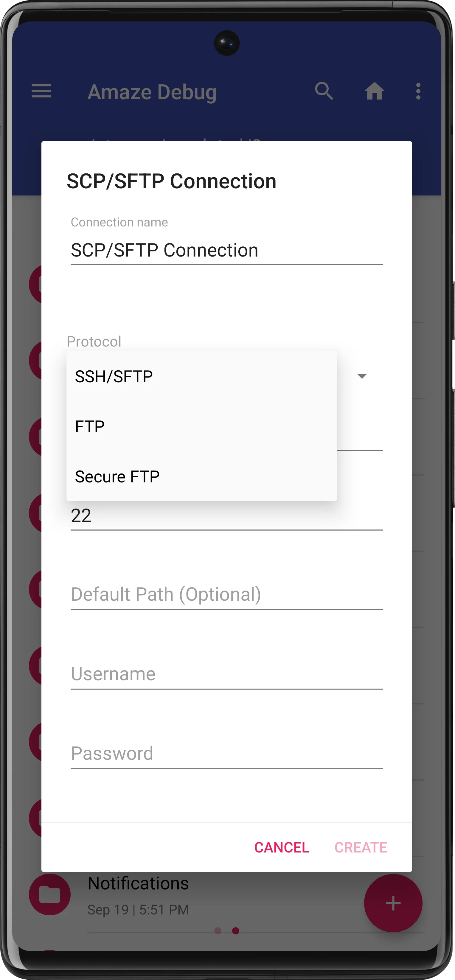The height and width of the screenshot is (980, 455).
Task: Tap the first page indicator dot
Action: (218, 931)
